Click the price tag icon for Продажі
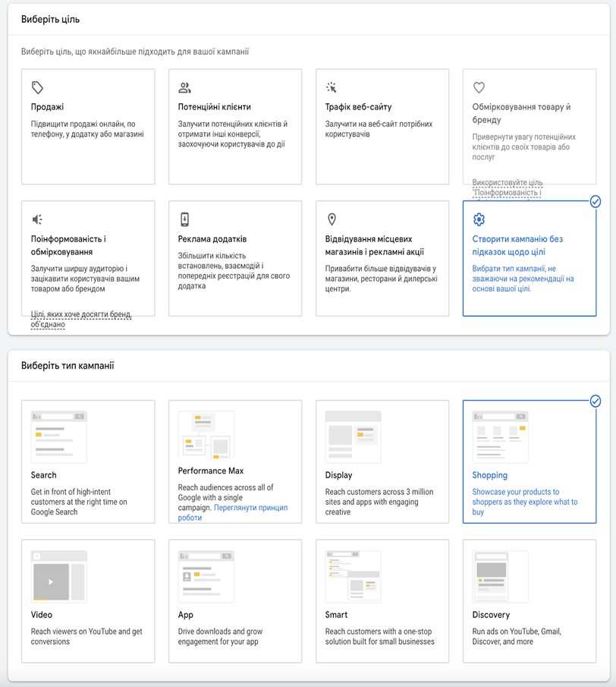The height and width of the screenshot is (687, 616). point(37,88)
